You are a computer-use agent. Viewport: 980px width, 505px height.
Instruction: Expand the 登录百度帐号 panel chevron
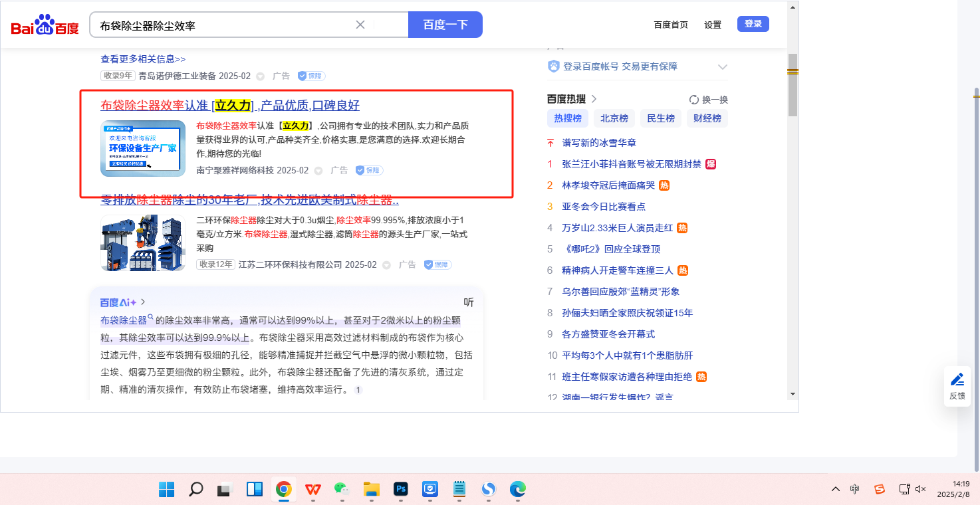723,67
